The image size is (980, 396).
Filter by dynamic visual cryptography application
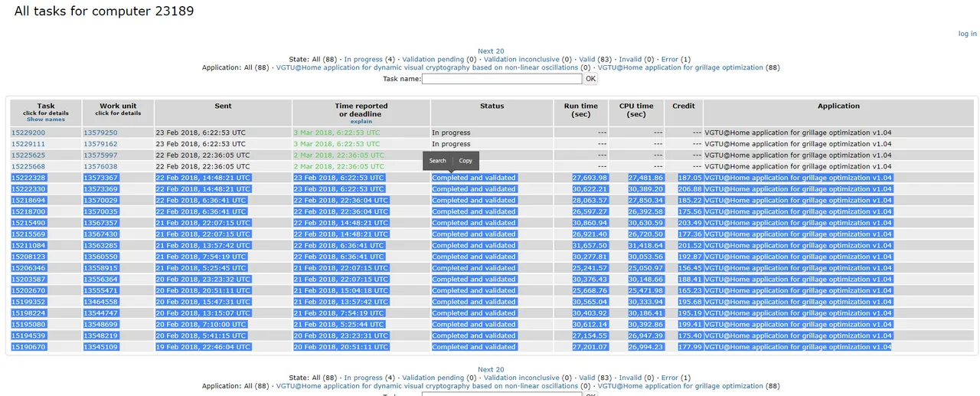[x=426, y=67]
